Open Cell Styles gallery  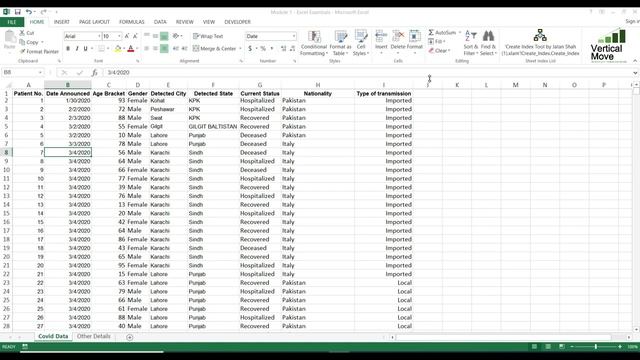(361, 42)
